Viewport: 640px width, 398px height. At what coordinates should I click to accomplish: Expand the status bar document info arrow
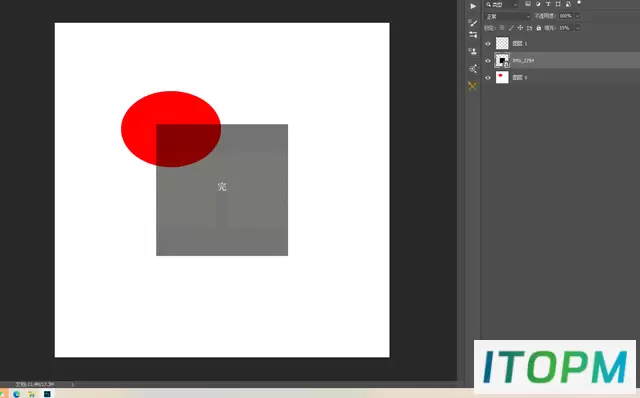(73, 384)
